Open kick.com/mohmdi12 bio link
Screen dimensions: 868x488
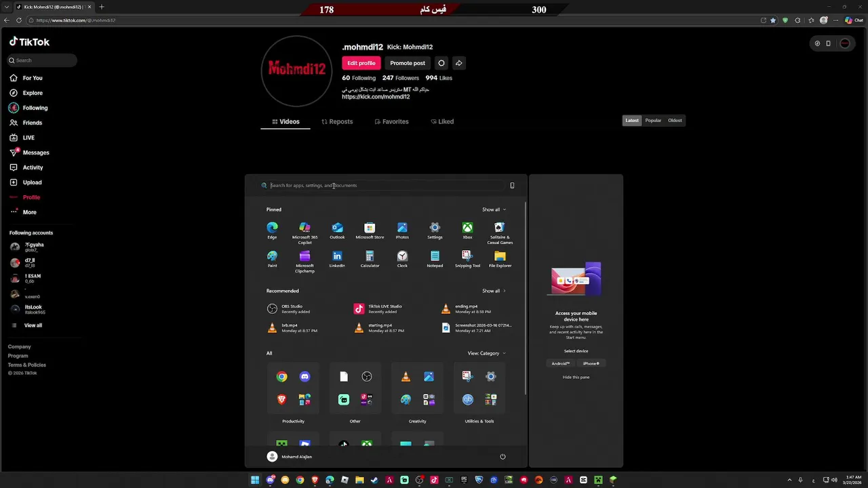click(376, 97)
